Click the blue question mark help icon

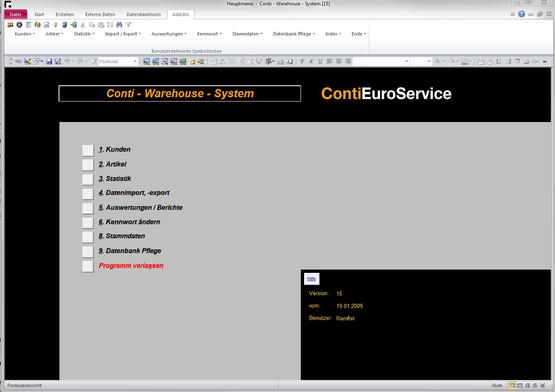point(522,14)
